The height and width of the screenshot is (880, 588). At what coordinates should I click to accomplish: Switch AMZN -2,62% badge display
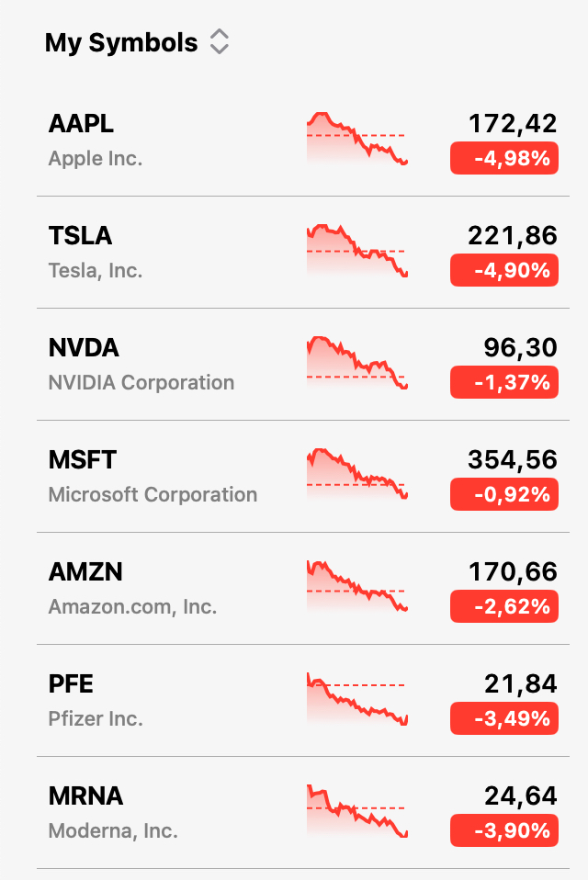(503, 607)
